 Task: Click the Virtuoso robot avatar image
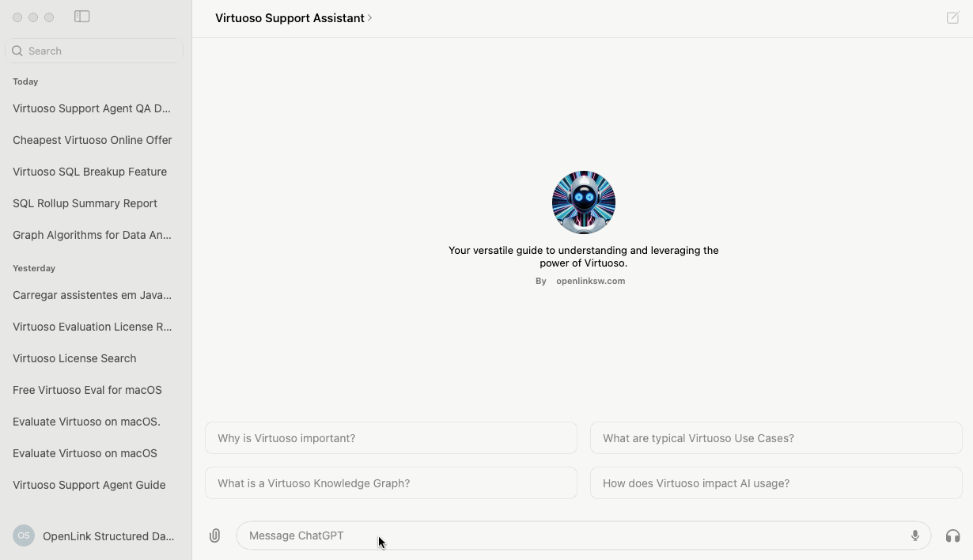point(584,202)
